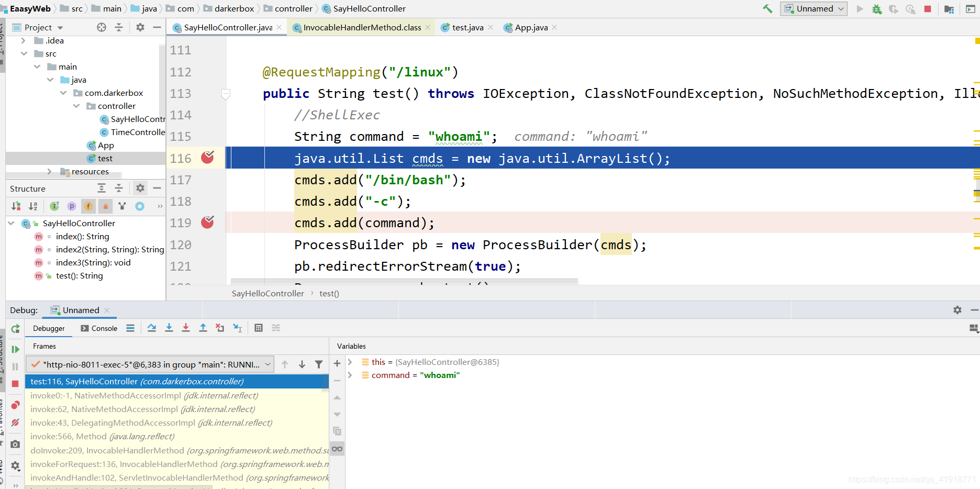Expand the .idea folder
Image resolution: width=980 pixels, height=489 pixels.
[x=23, y=40]
